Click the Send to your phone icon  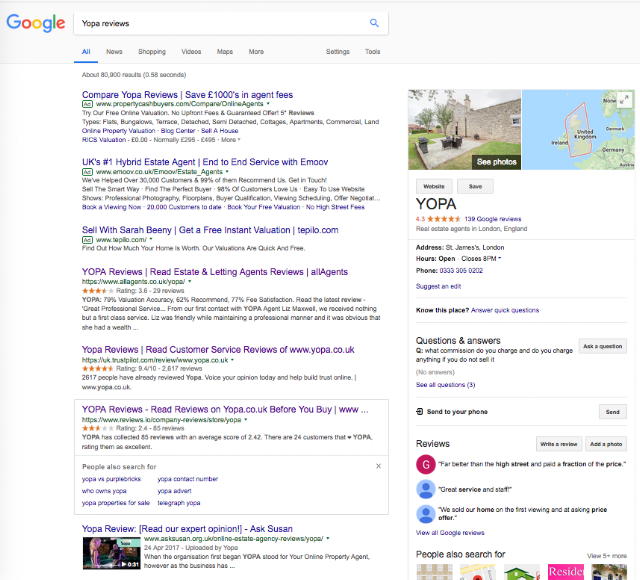pyautogui.click(x=420, y=411)
